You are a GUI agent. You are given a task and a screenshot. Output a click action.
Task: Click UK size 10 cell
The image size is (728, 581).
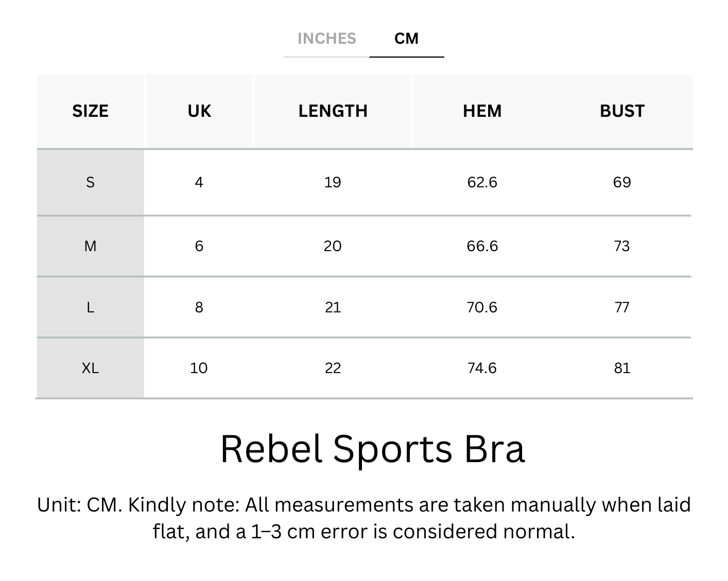[x=199, y=368]
